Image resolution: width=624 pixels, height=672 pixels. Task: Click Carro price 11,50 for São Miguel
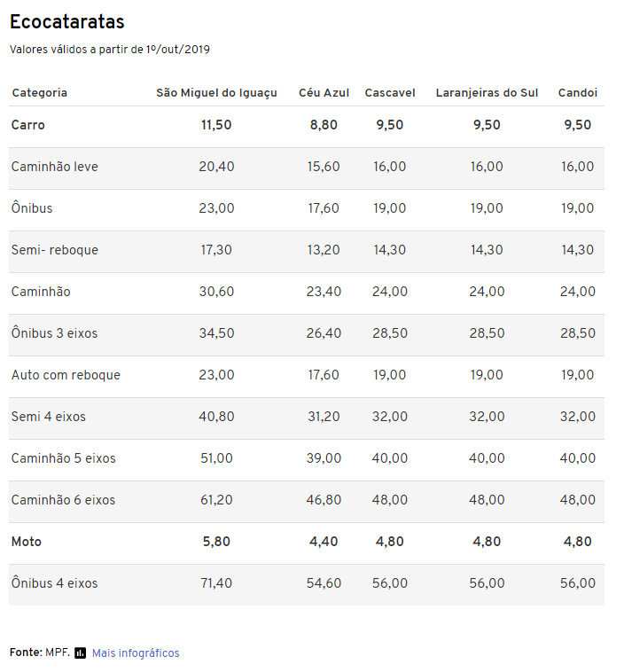coord(216,125)
